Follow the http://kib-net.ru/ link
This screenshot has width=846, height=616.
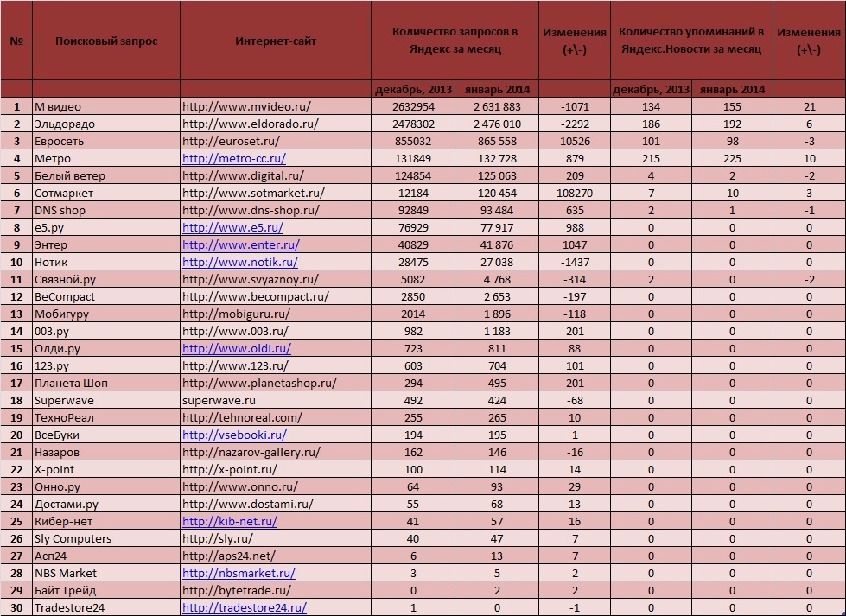229,521
